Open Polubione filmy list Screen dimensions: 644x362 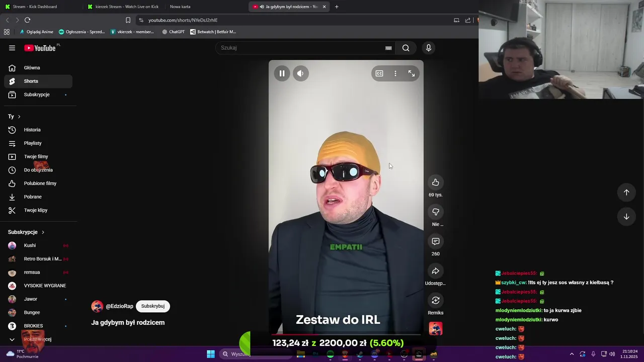(x=38, y=184)
